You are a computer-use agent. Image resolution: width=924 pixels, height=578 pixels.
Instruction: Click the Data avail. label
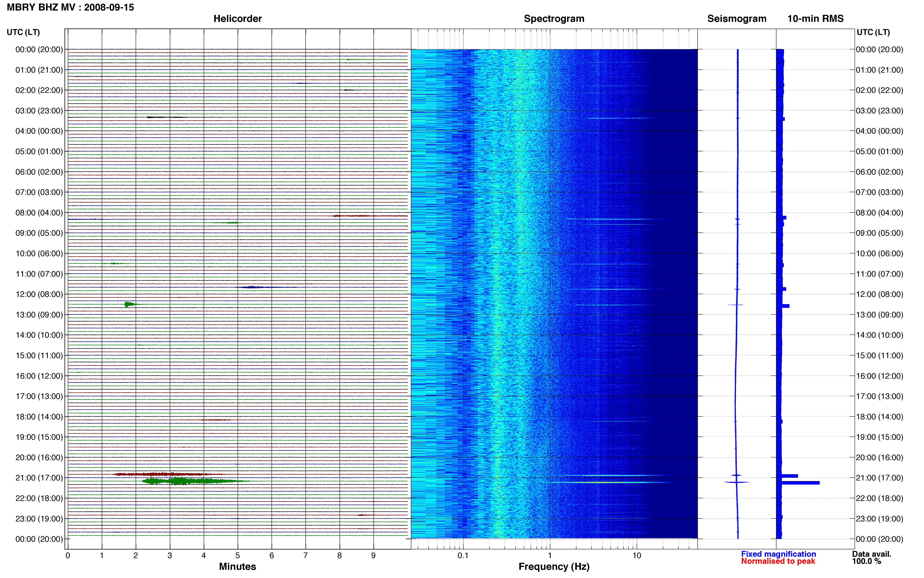[x=871, y=554]
